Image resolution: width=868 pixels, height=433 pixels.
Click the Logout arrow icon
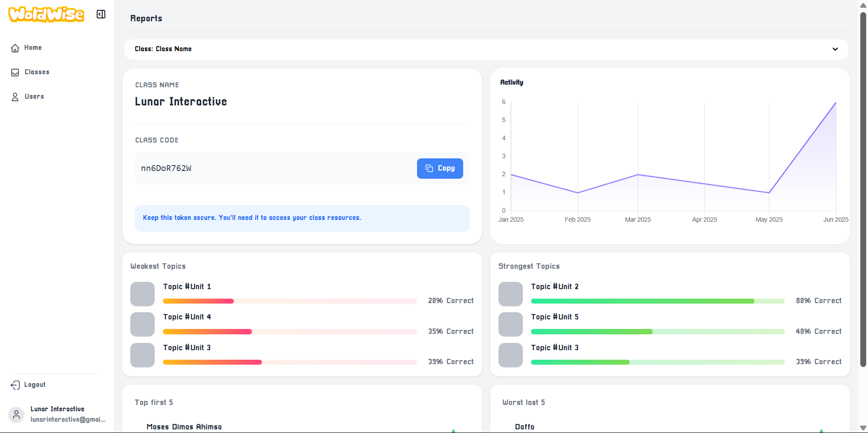(15, 385)
